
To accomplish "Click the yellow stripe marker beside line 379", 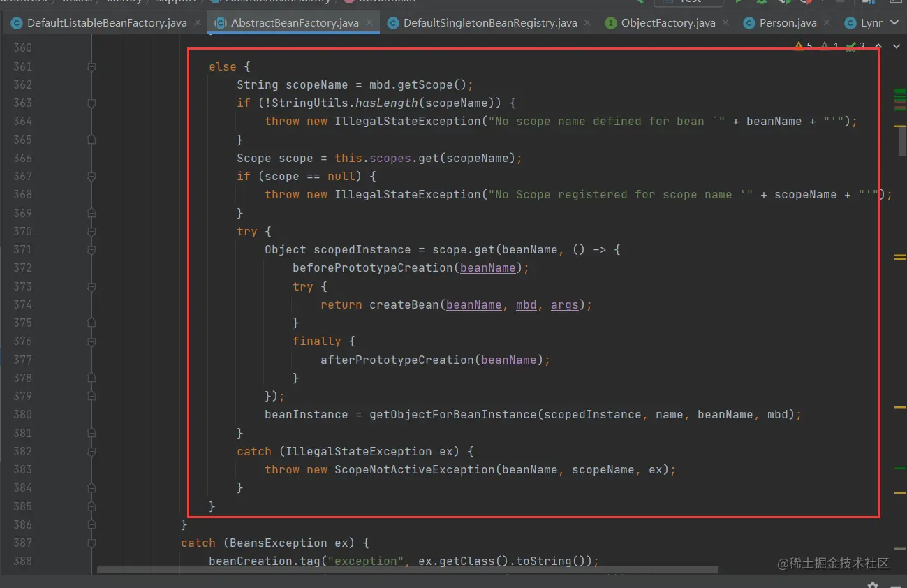I will coord(900,406).
